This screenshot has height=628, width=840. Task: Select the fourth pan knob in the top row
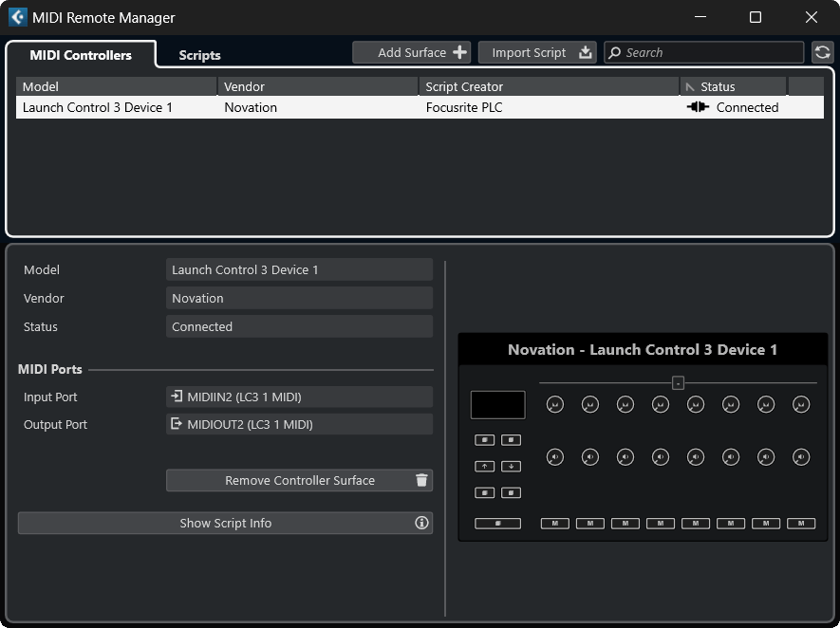[661, 404]
